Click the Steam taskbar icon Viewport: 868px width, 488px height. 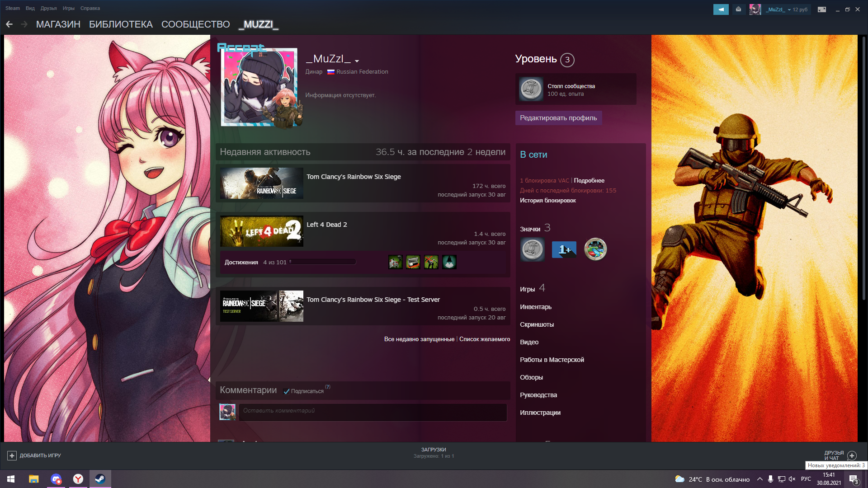tap(100, 479)
